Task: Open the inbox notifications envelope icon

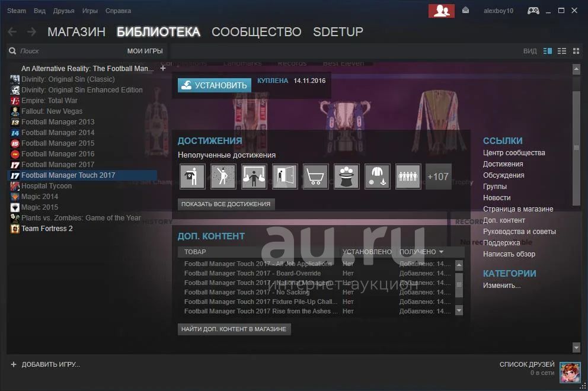Action: click(x=465, y=10)
